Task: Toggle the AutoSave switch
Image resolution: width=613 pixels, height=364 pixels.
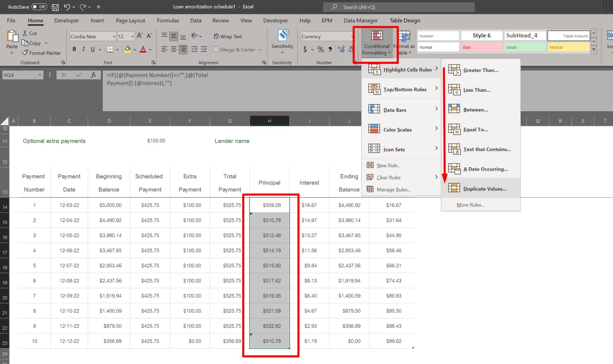Action: coord(39,7)
